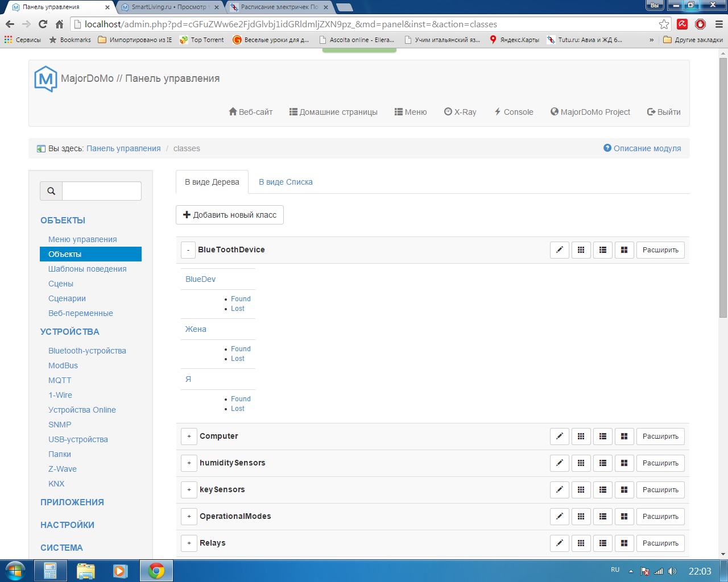This screenshot has width=728, height=582.
Task: Bookmark this page with the star icon
Action: pos(664,24)
